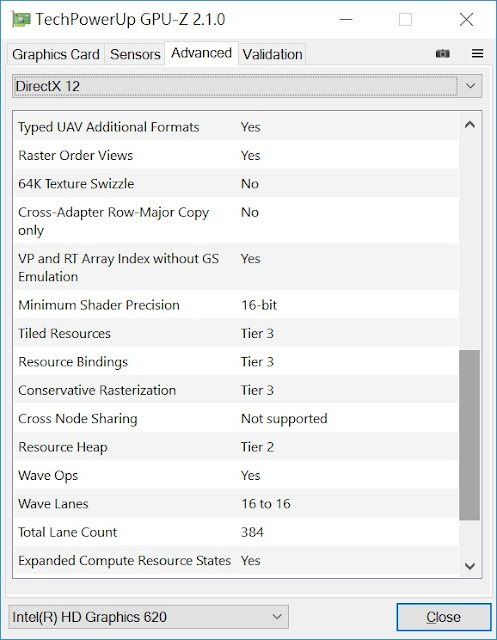The height and width of the screenshot is (640, 497).
Task: Close the window with the X icon
Action: 466,19
